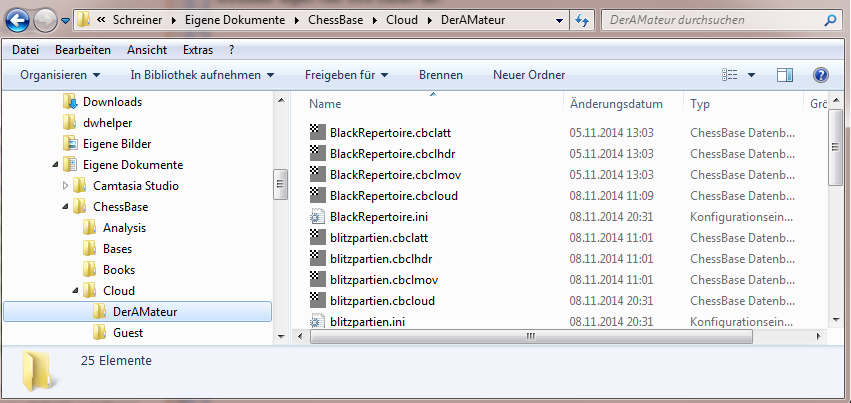Open recent locations dropdown arrow
The image size is (851, 403).
66,21
